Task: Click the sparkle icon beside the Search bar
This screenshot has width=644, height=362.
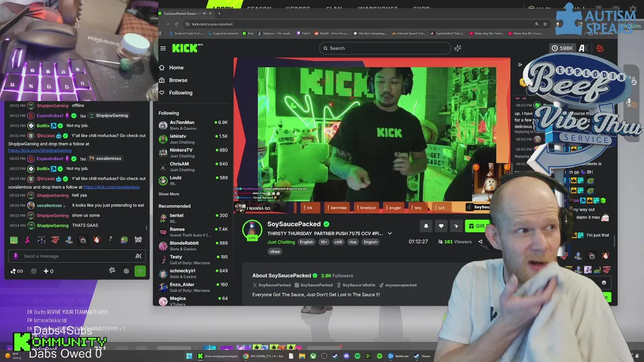Action: tap(457, 48)
